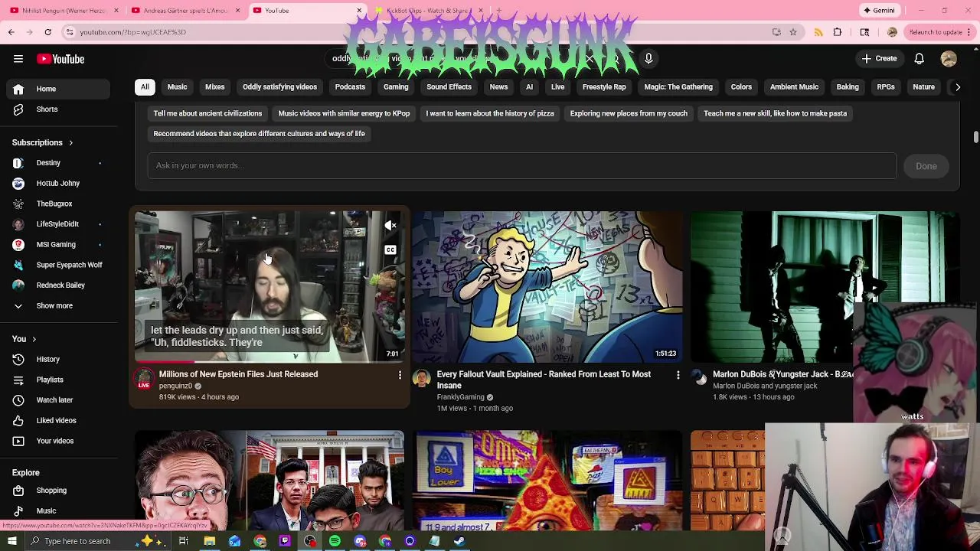
Task: Reload the page in Chrome
Action: point(47,32)
